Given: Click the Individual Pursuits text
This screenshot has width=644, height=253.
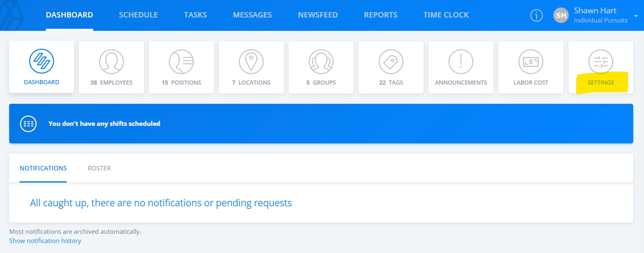Looking at the screenshot, I should (x=601, y=20).
